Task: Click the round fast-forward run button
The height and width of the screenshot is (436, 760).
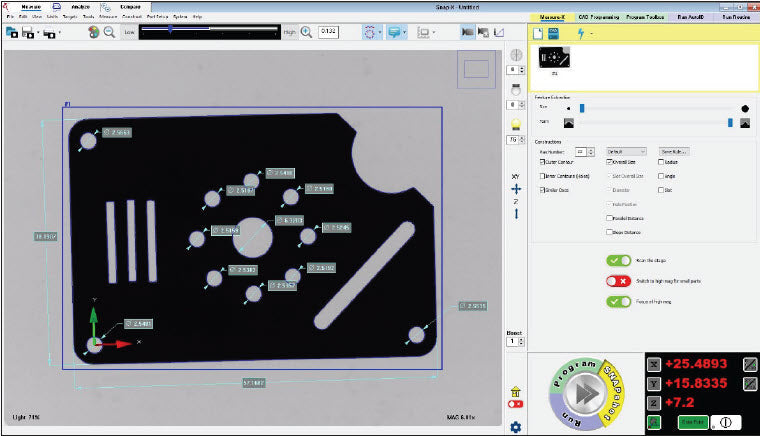Action: (x=586, y=394)
